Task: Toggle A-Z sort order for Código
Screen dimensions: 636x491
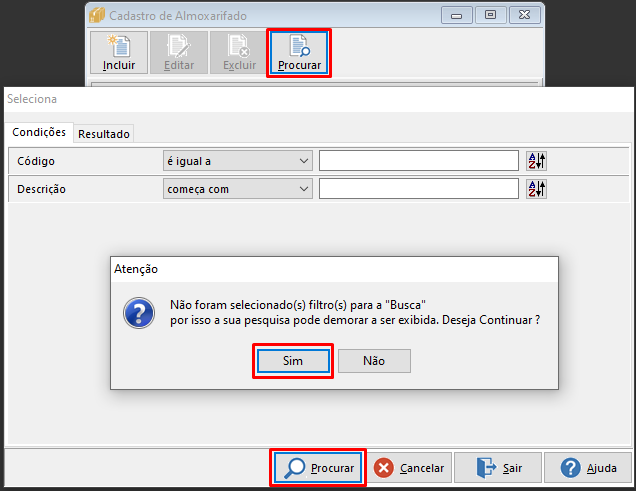Action: pos(536,161)
